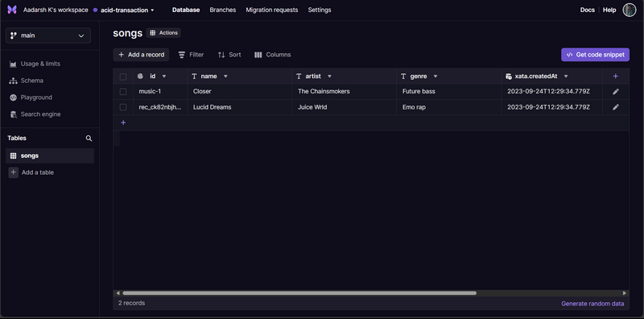This screenshot has height=319, width=644.
Task: Open the artist column dropdown arrow
Action: [x=329, y=77]
